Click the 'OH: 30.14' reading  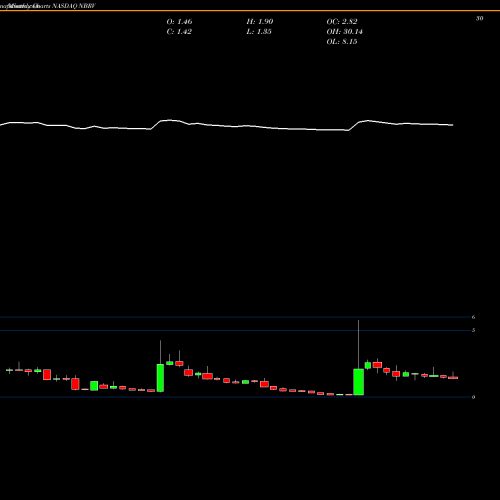[x=344, y=32]
